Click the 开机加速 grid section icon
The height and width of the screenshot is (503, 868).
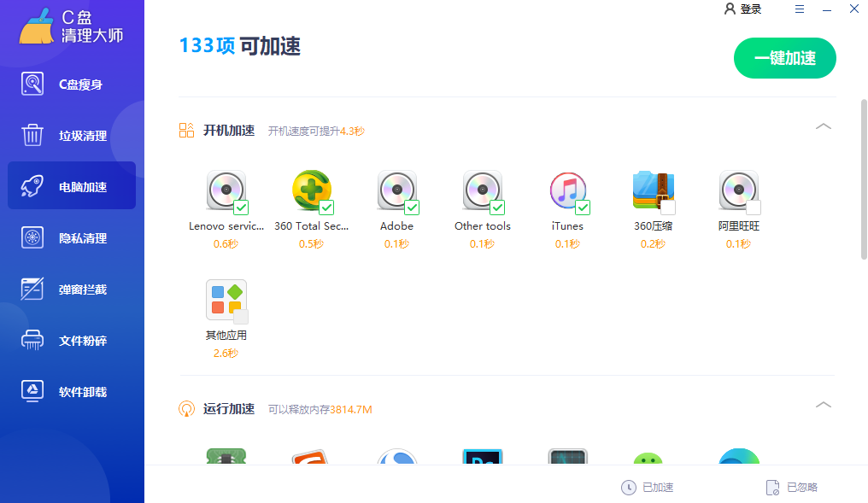coord(186,130)
